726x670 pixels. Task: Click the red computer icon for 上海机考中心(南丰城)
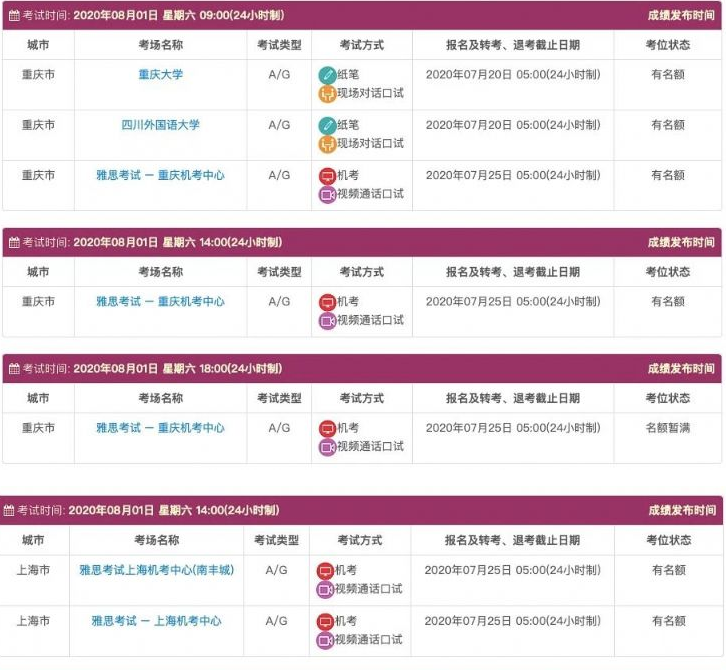tap(325, 570)
